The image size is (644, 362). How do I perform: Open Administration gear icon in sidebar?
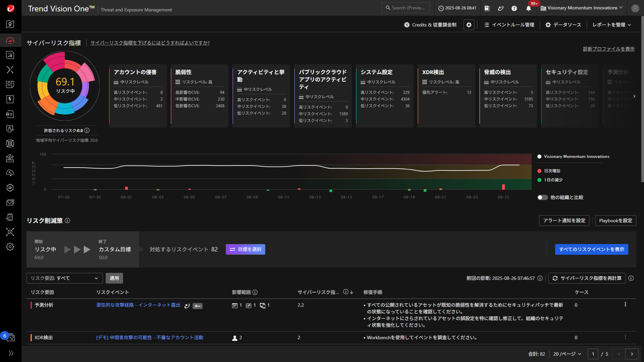10,247
